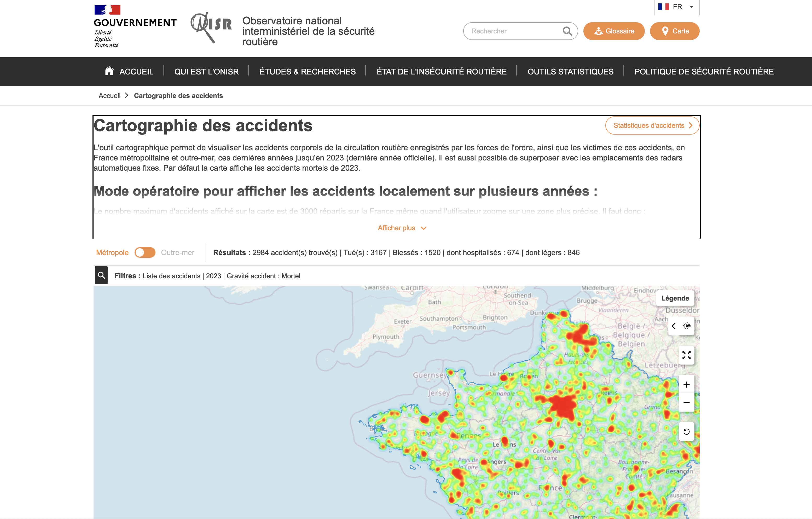Open the FR language dropdown

677,7
